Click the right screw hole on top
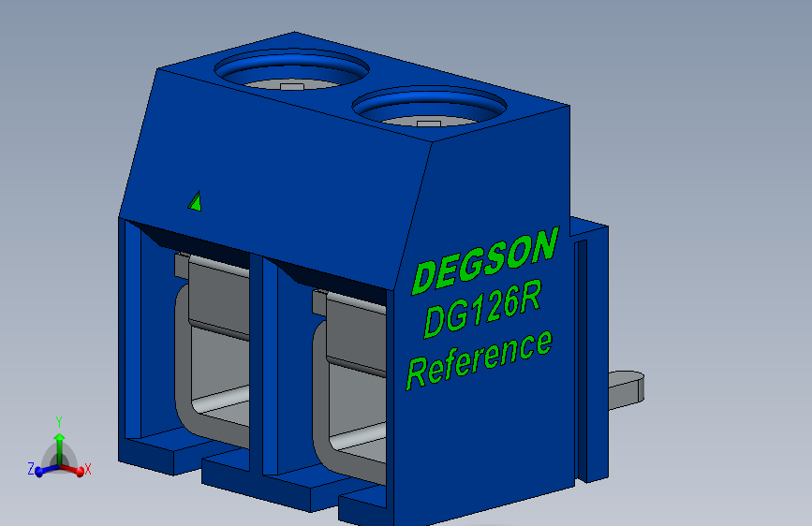812x526 pixels. point(429,107)
